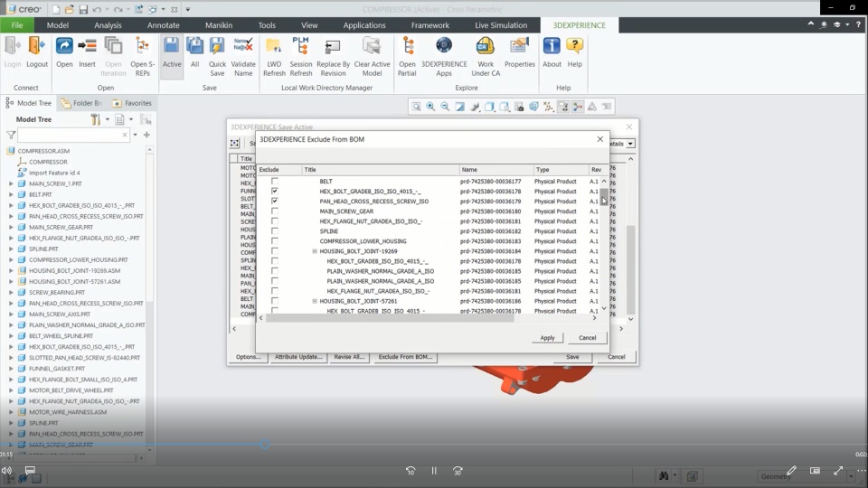Click the Zoom In toolbar icon
This screenshot has height=488, width=868.
click(430, 107)
